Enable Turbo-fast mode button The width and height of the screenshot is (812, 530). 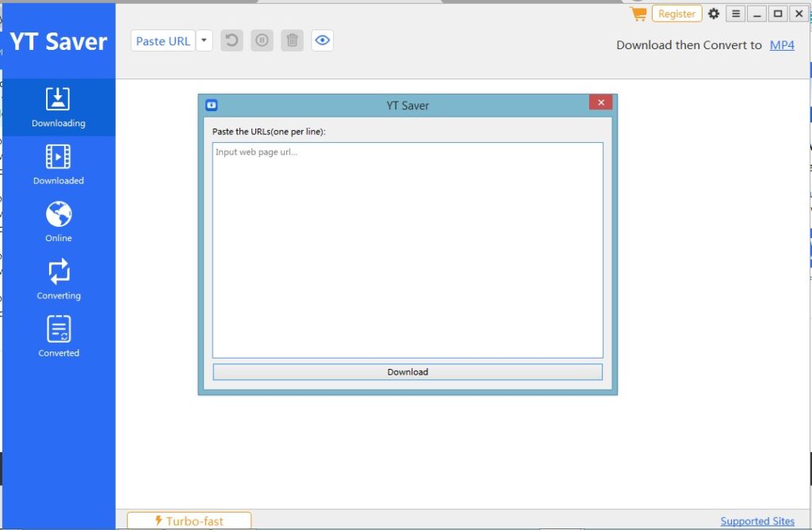(189, 520)
